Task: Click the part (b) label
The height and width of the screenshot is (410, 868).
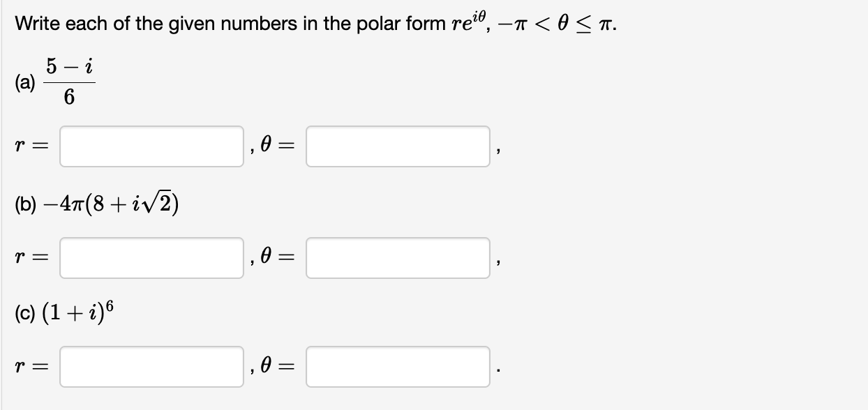Action: 24,203
